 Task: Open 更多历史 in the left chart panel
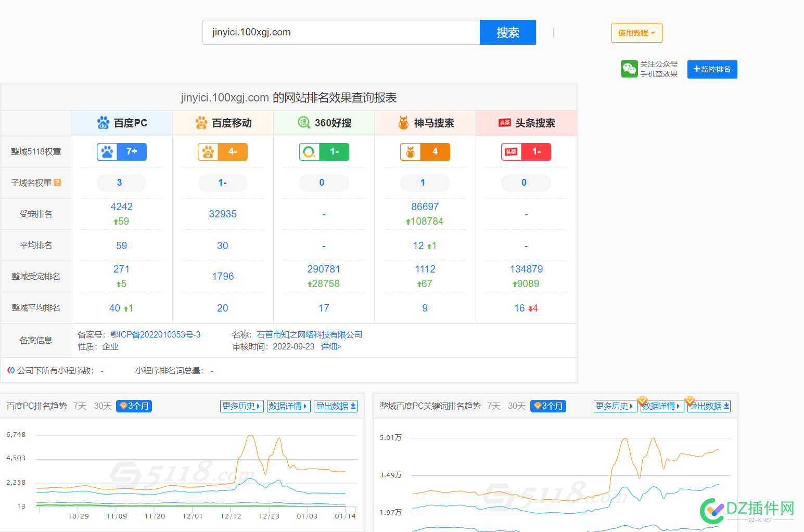pos(242,406)
